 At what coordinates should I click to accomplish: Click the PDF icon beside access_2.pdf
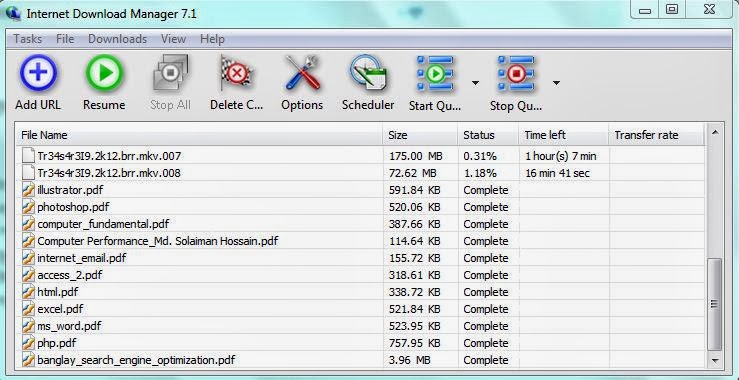coord(29,275)
